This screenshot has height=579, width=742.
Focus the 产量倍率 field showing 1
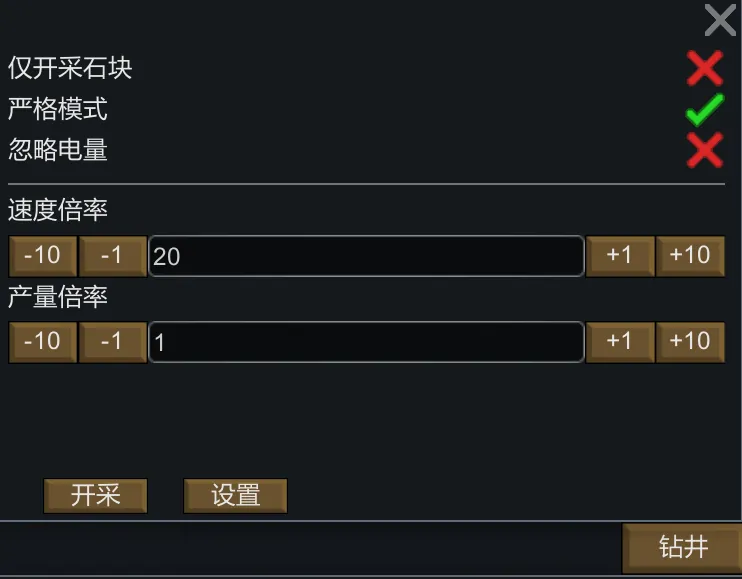click(x=366, y=342)
